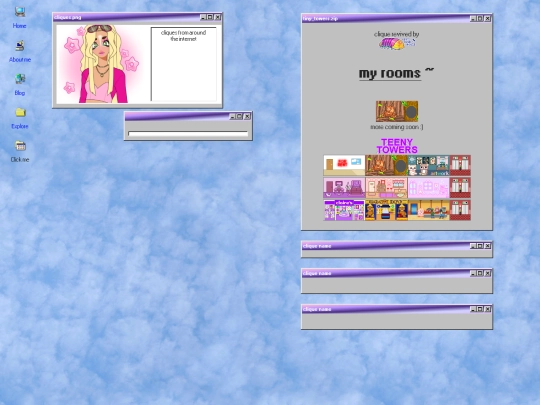The image size is (540, 405).
Task: Select the fox forest room above more coming soon
Action: 397,111
